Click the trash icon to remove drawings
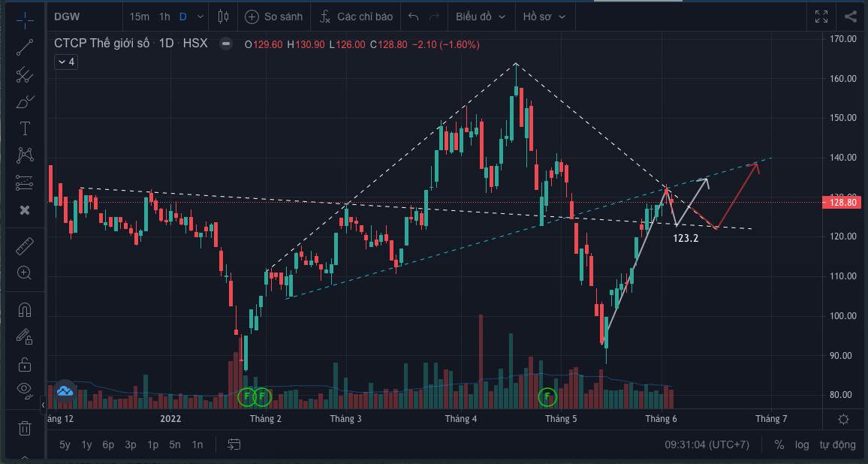 [x=25, y=428]
